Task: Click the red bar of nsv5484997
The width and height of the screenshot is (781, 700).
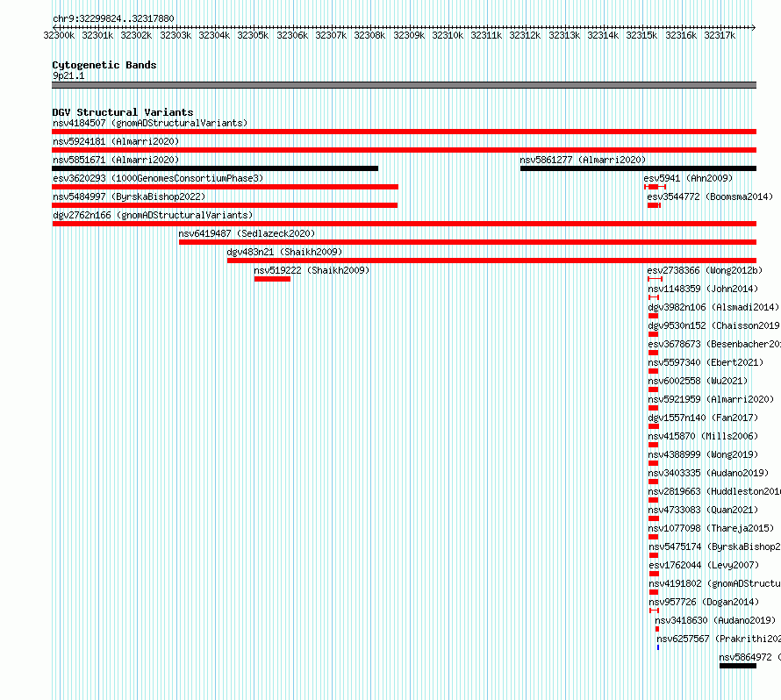Action: coord(225,205)
